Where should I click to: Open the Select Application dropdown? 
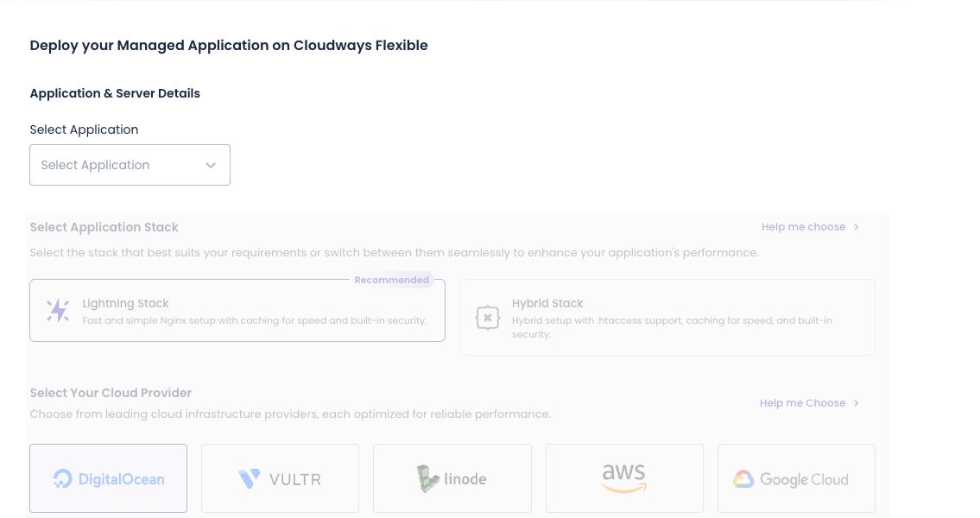(130, 165)
